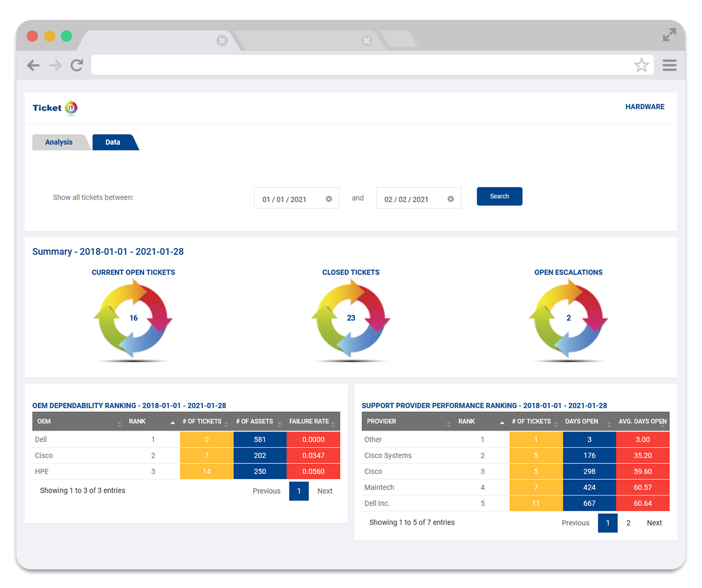Click Next in the provider ranking pagination
Viewport: 702px width, 588px height.
point(654,523)
